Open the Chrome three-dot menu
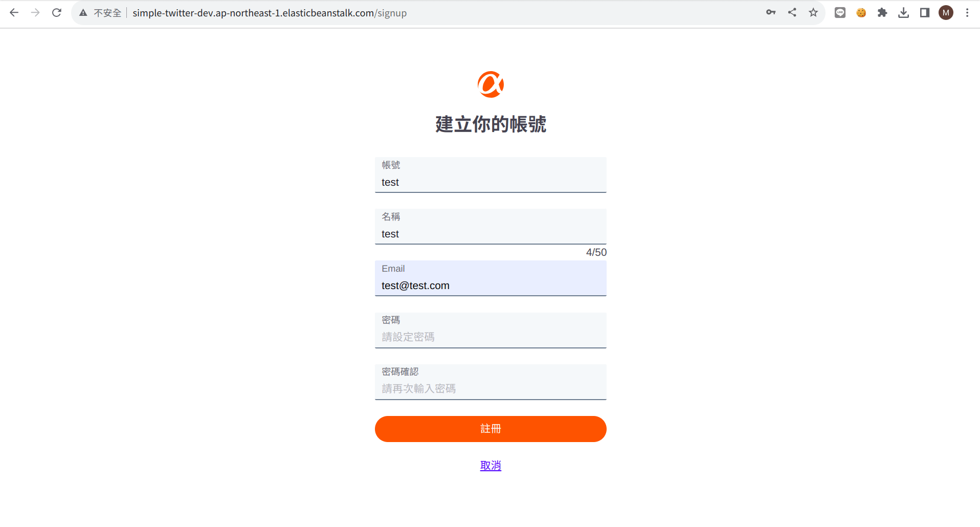980x527 pixels. pyautogui.click(x=967, y=13)
